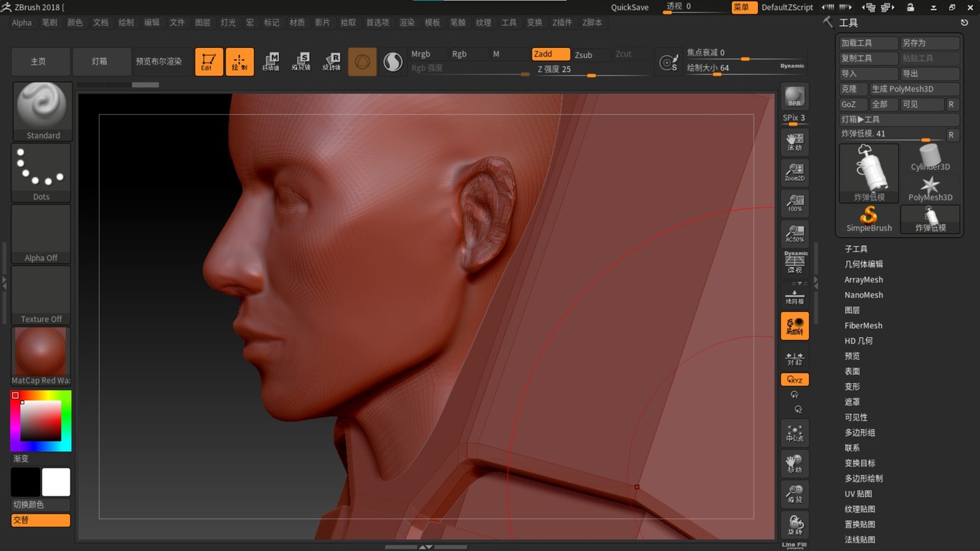Choose the Rotate (旋转轴) transform icon
The height and width of the screenshot is (551, 980).
331,62
